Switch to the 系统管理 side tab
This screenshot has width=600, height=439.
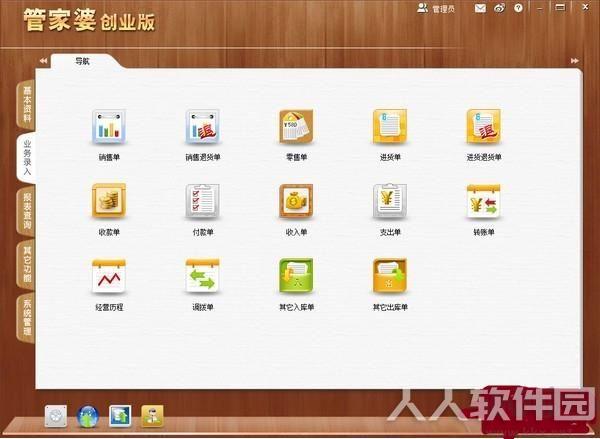pos(27,318)
